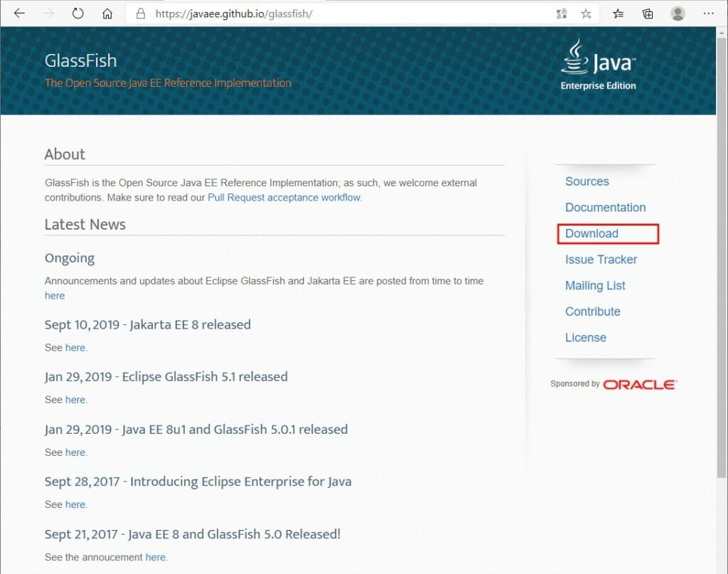Visit the Documentation page

(605, 207)
